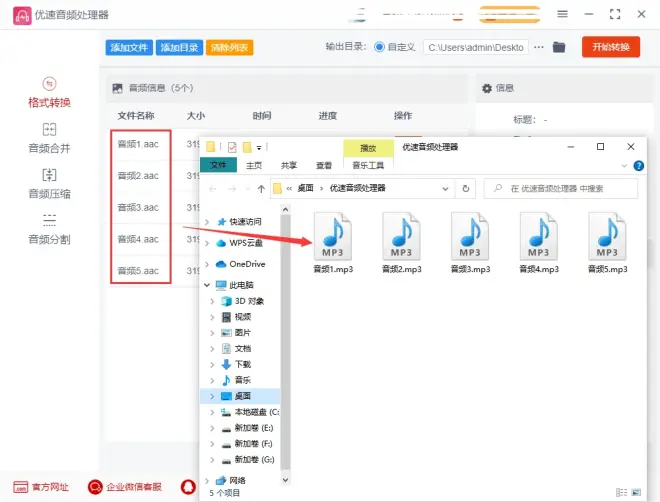Switch to the 查看 ribbon tab
Image resolution: width=660 pixels, height=502 pixels.
324,166
